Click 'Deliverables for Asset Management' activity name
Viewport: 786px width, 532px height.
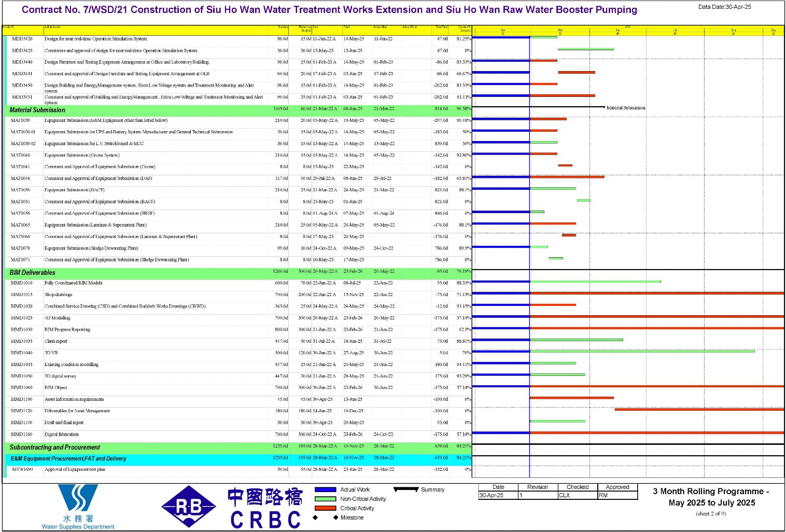77,411
